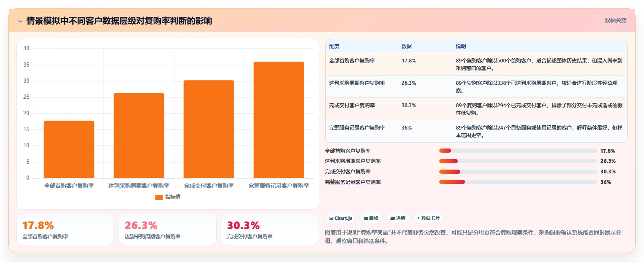The width and height of the screenshot is (644, 262).
Task: Click the y-axis tick value 40
Action: click(x=26, y=49)
